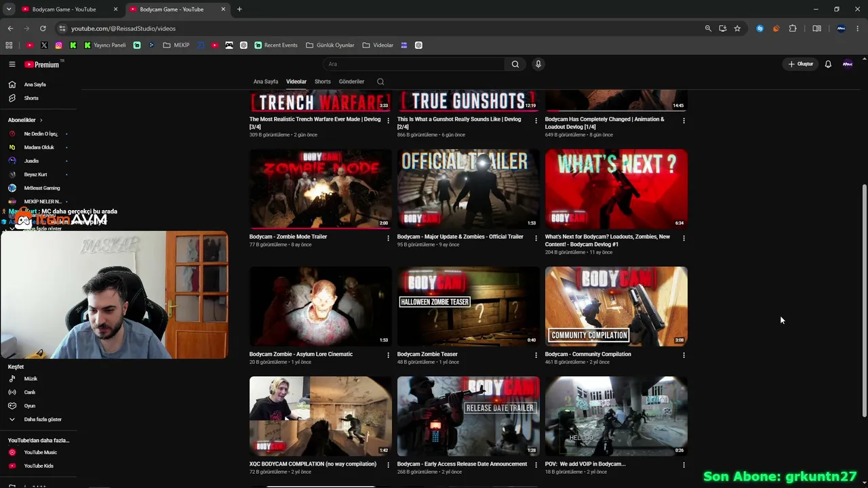Screen dimensions: 868x488
Task: Open more options for Bodycam Zombie Teaser
Action: (x=536, y=355)
